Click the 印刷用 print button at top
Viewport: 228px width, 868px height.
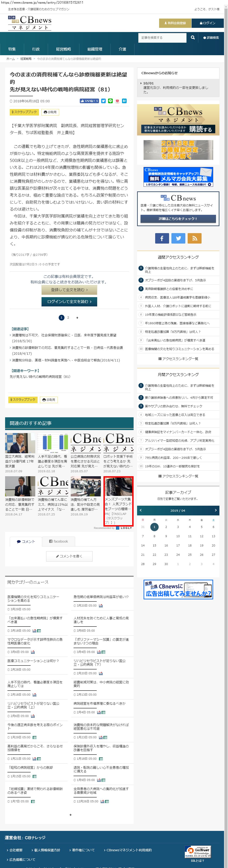50,112
